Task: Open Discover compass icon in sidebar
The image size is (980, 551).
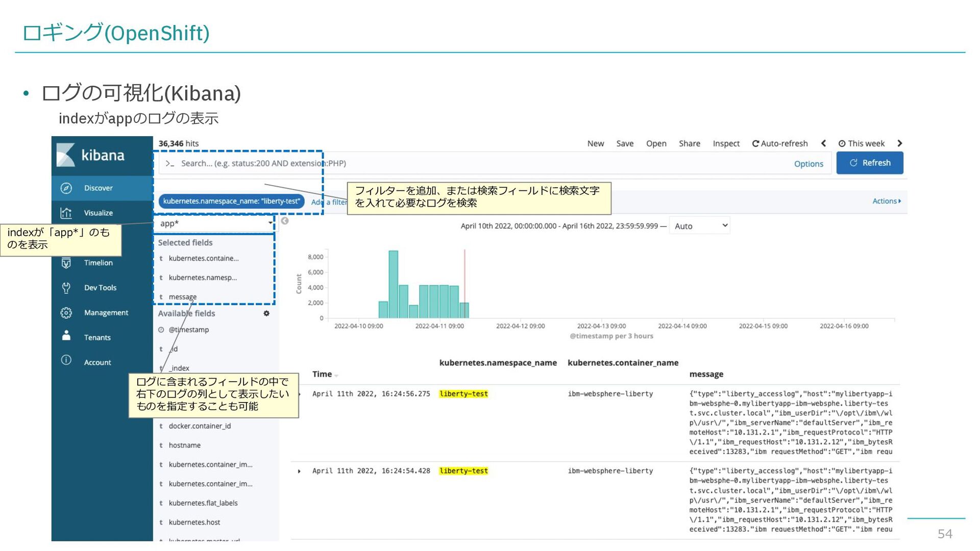Action: pos(66,188)
